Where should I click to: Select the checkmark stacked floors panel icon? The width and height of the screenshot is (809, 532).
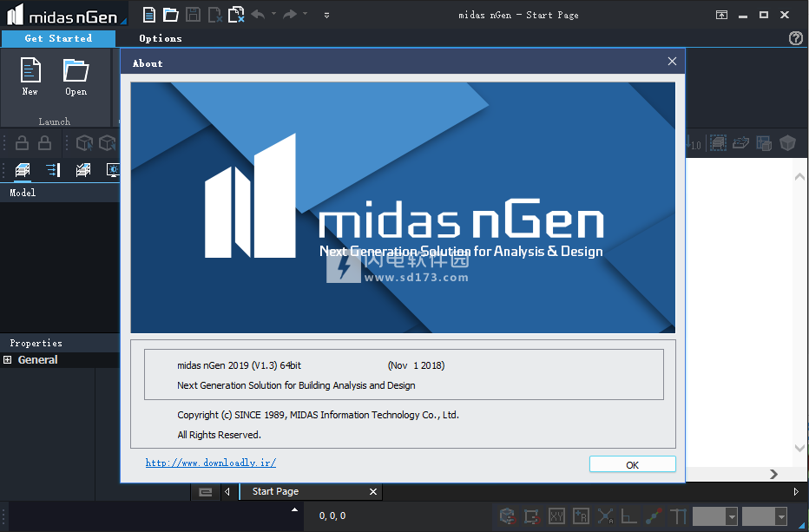coord(83,170)
